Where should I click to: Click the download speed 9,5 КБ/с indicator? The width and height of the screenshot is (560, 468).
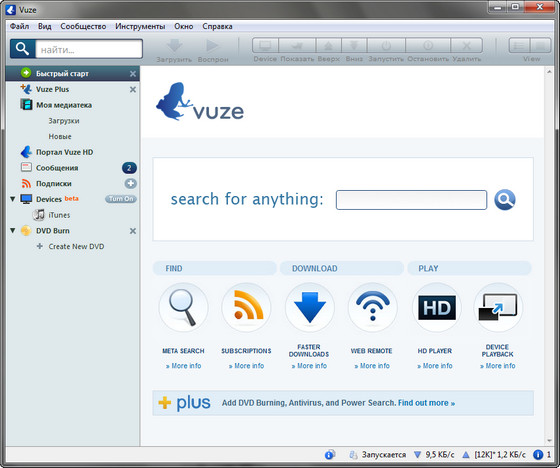coord(434,455)
